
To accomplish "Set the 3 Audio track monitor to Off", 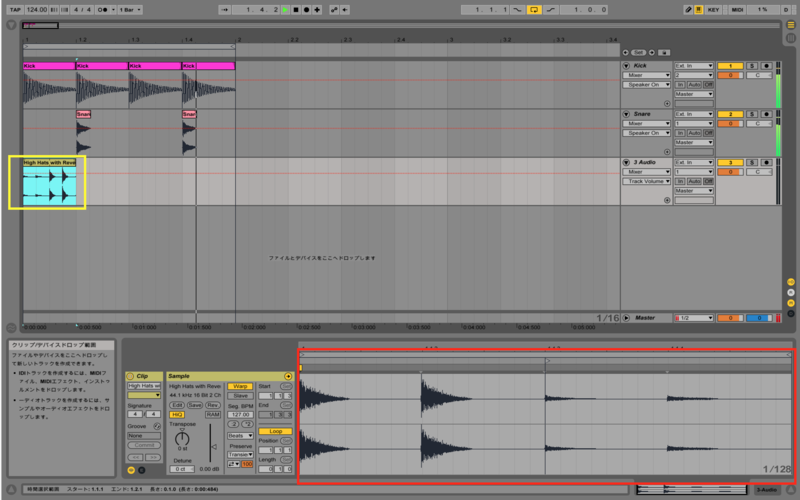I will [x=708, y=181].
